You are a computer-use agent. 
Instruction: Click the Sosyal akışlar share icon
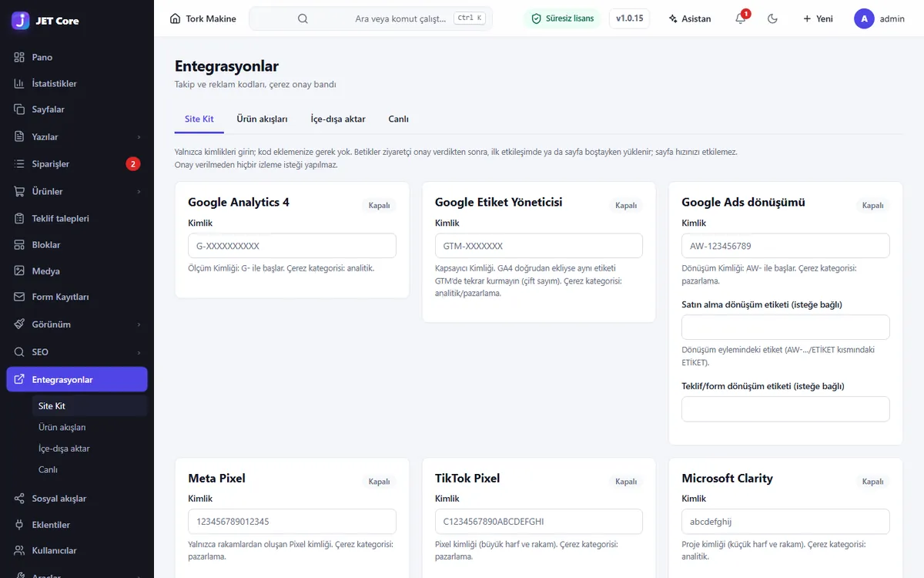[x=19, y=499]
